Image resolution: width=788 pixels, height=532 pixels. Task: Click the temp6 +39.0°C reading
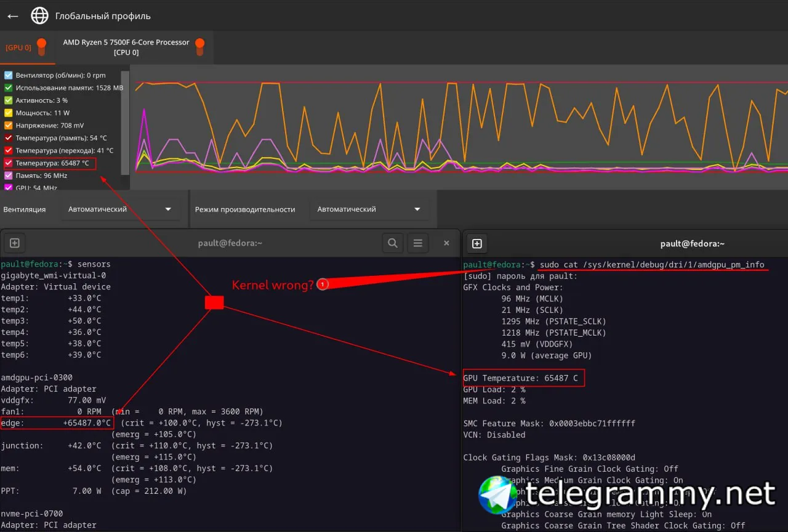pos(51,355)
